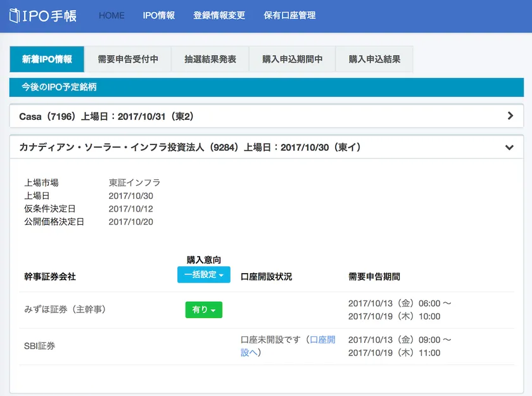
Task: Click the Casa (7196) listing title
Action: coord(106,117)
